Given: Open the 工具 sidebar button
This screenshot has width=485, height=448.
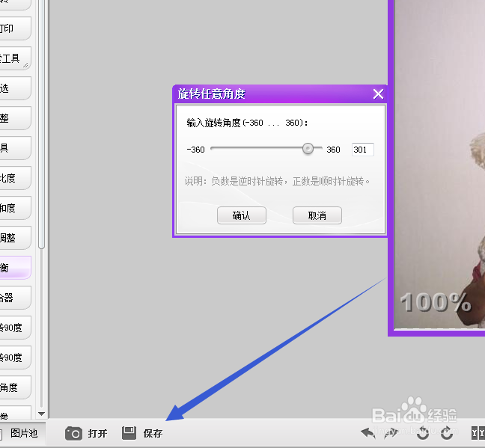Looking at the screenshot, I should 15,58.
